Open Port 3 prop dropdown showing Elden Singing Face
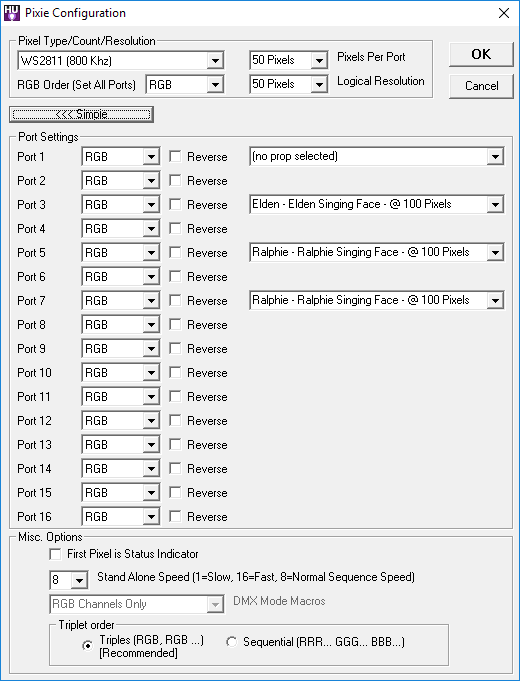The image size is (520, 681). 377,204
